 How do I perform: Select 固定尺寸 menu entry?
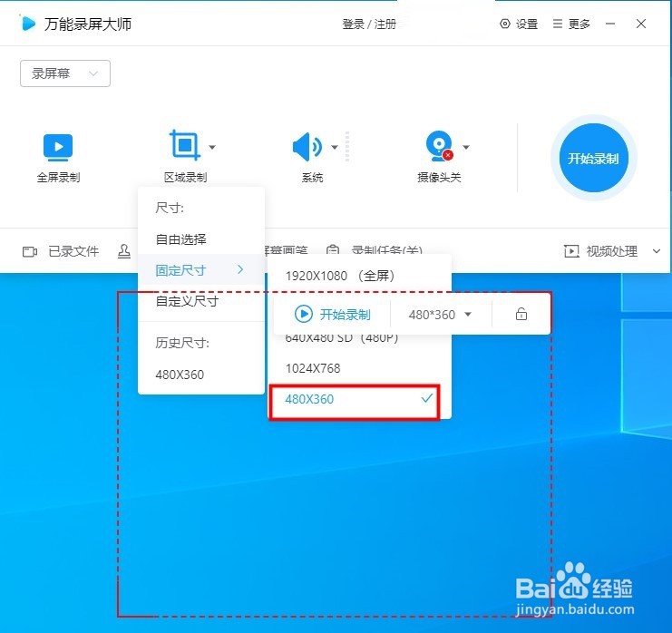coord(201,270)
